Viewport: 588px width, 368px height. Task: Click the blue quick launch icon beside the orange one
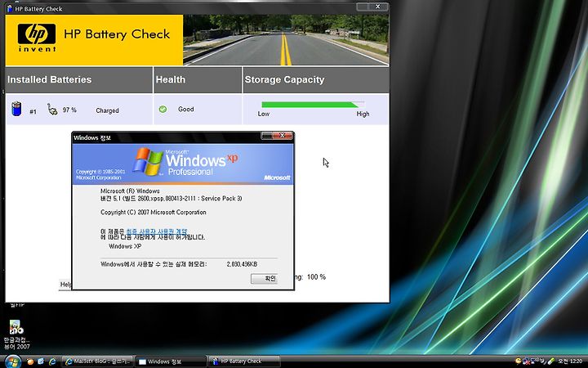point(41,361)
